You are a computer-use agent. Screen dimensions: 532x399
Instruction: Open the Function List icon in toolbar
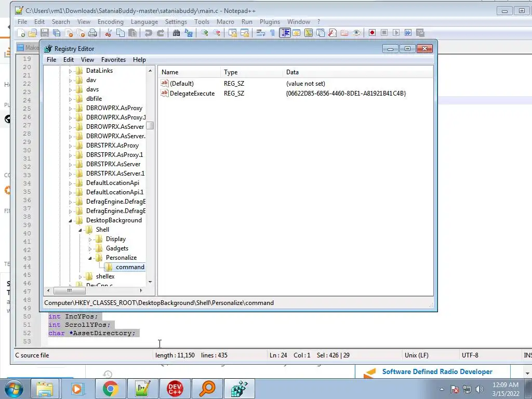pyautogui.click(x=332, y=33)
